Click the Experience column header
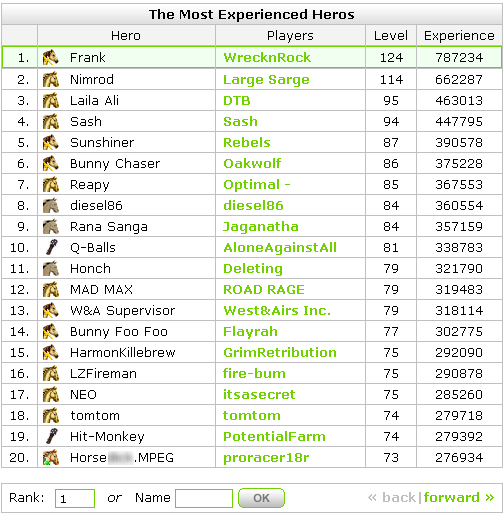The width and height of the screenshot is (503, 514). click(459, 35)
